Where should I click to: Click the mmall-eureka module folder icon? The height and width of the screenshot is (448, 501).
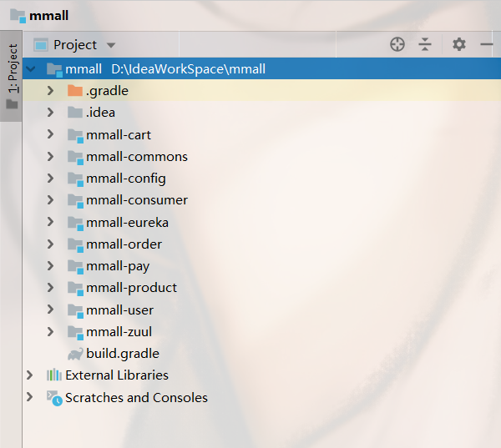(x=76, y=223)
